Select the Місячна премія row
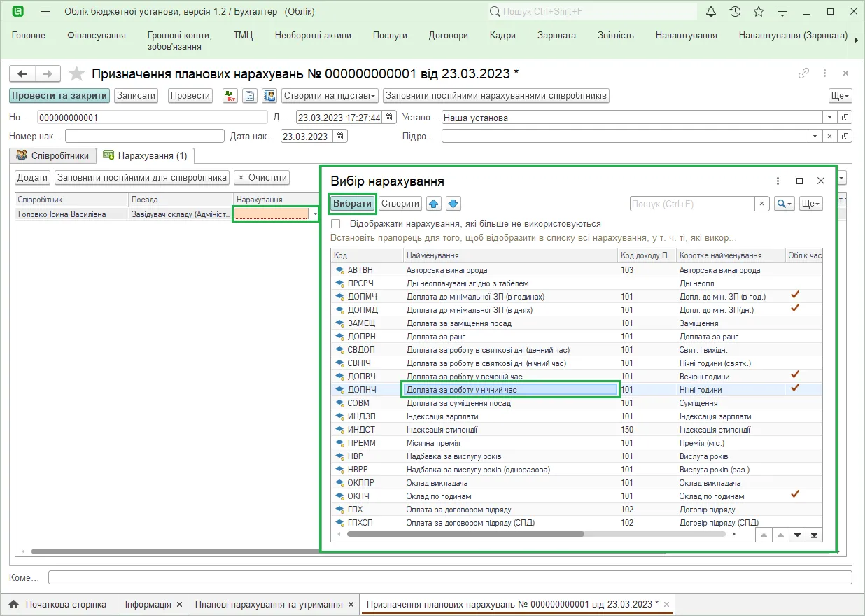 click(x=577, y=443)
